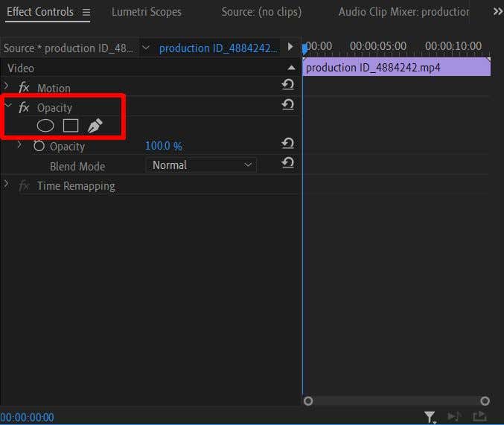The width and height of the screenshot is (504, 425).
Task: Expand the Motion effect properties
Action: pos(7,86)
